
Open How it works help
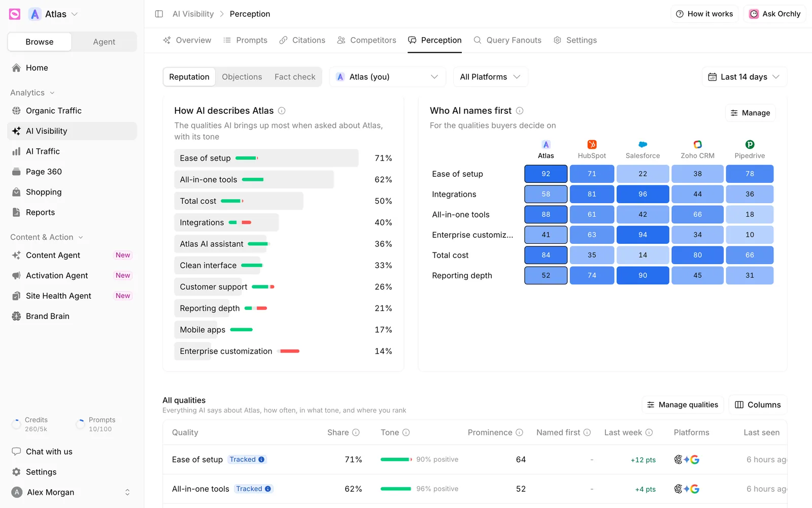point(705,14)
